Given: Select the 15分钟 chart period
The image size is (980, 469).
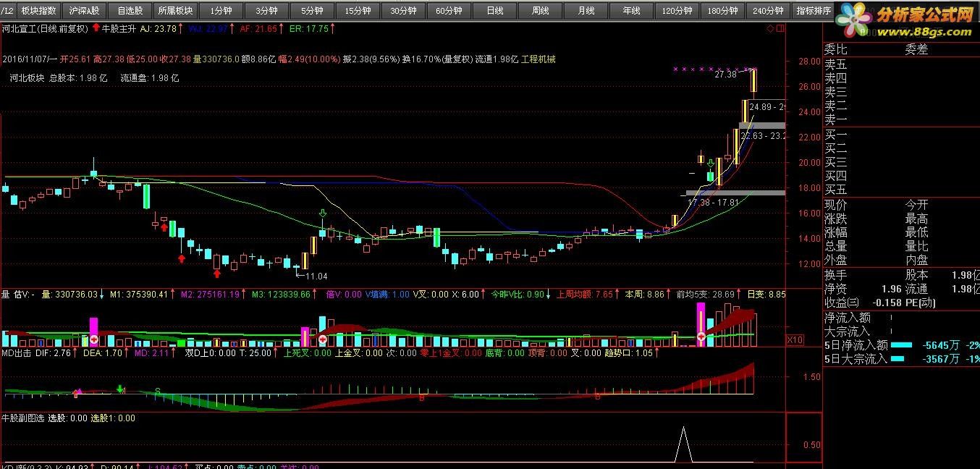Looking at the screenshot, I should pos(358,11).
